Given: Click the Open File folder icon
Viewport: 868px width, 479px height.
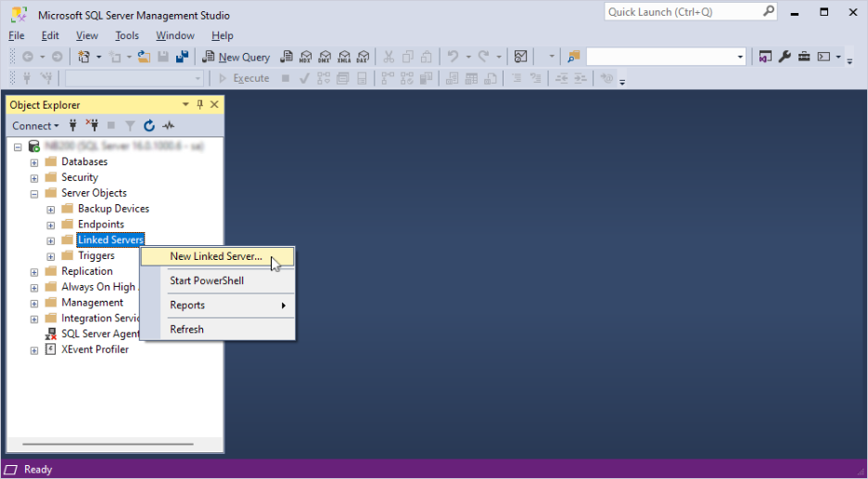Looking at the screenshot, I should click(144, 57).
